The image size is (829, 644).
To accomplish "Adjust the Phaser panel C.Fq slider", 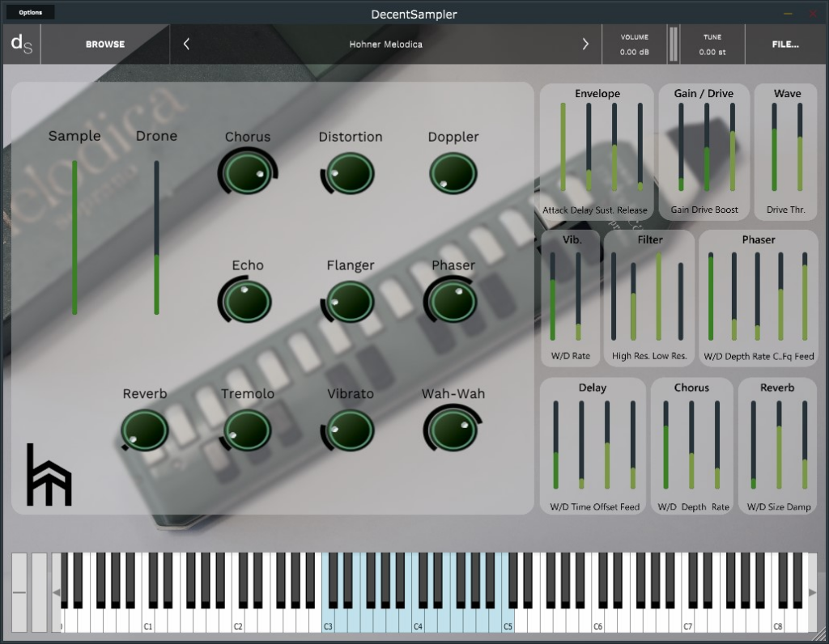I will pos(781,296).
